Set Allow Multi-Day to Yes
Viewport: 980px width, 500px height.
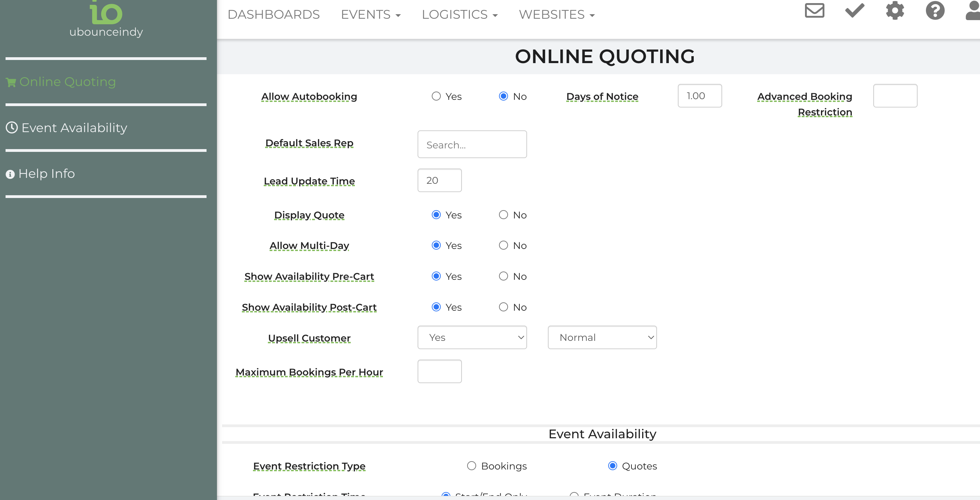(436, 245)
